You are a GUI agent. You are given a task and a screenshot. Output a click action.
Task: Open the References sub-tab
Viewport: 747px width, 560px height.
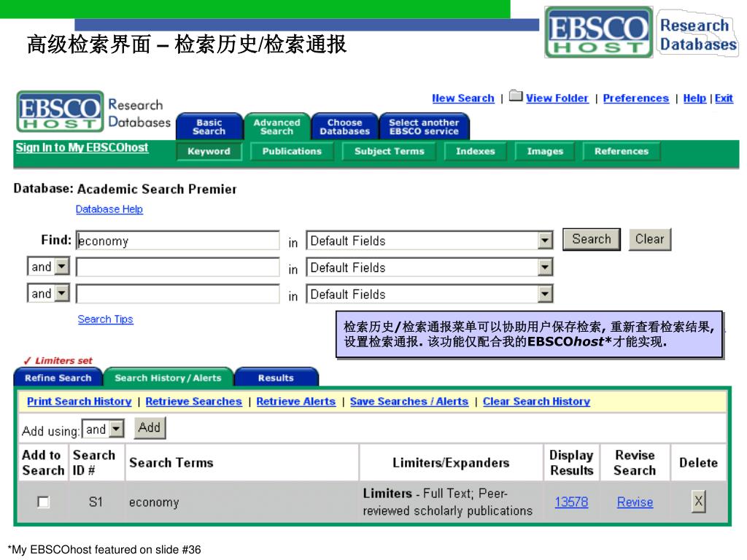point(622,152)
